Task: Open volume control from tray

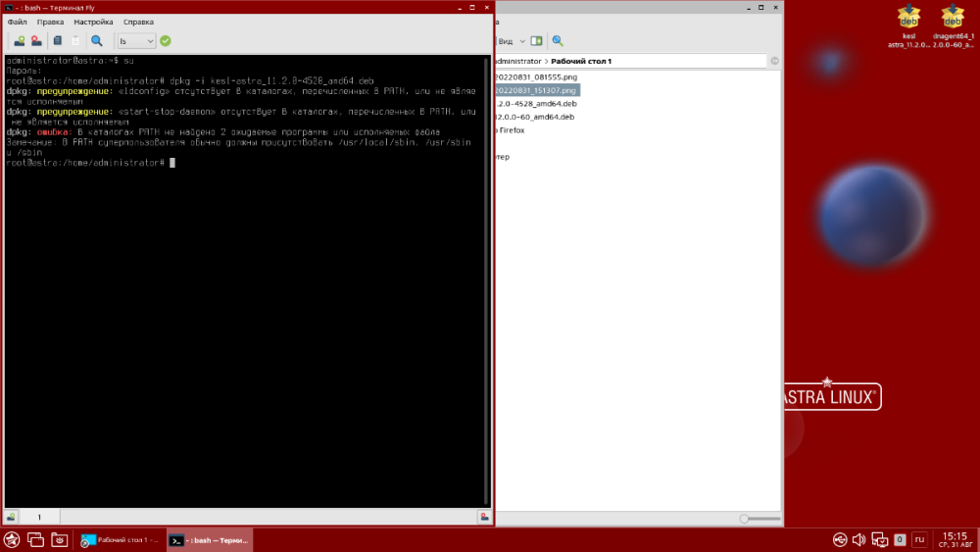Action: point(858,539)
